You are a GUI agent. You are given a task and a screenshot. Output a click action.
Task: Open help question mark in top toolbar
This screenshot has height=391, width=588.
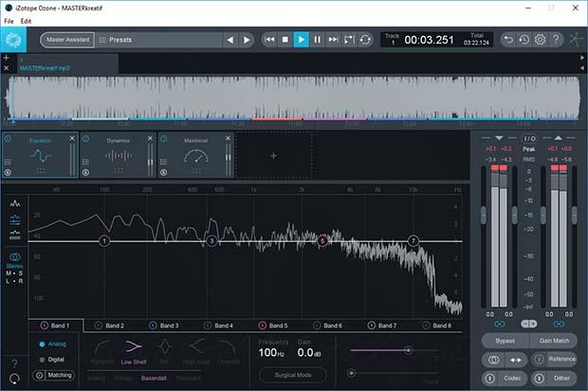tap(556, 40)
